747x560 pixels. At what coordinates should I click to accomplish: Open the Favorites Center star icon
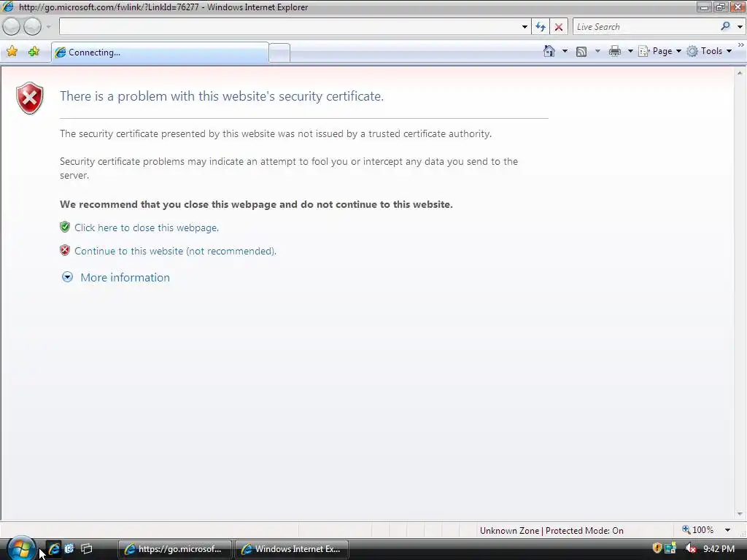coord(12,52)
